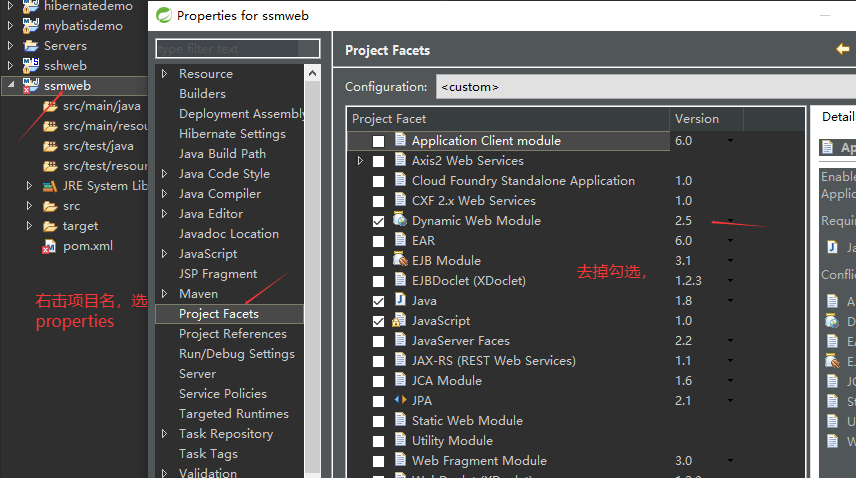The height and width of the screenshot is (478, 856).
Task: Click the Project Facet column header
Action: click(x=508, y=119)
